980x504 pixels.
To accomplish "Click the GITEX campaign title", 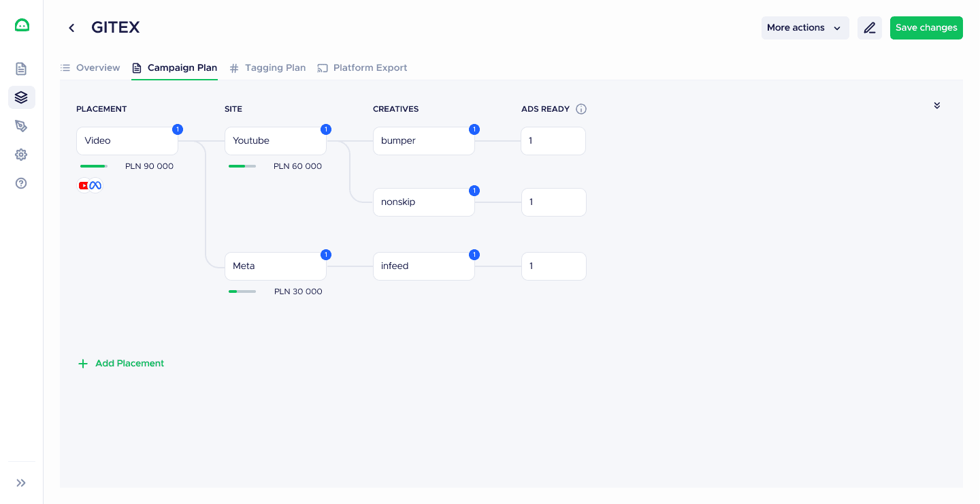I will 116,28.
